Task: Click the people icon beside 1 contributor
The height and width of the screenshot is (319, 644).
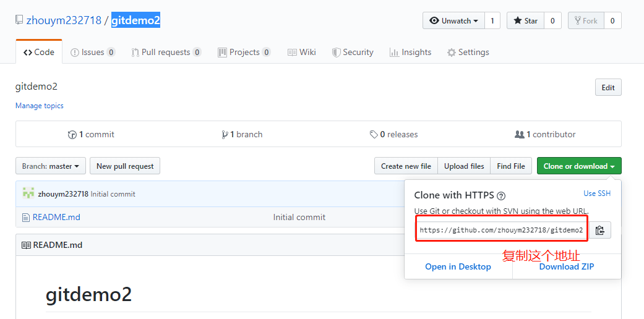Action: pos(520,134)
